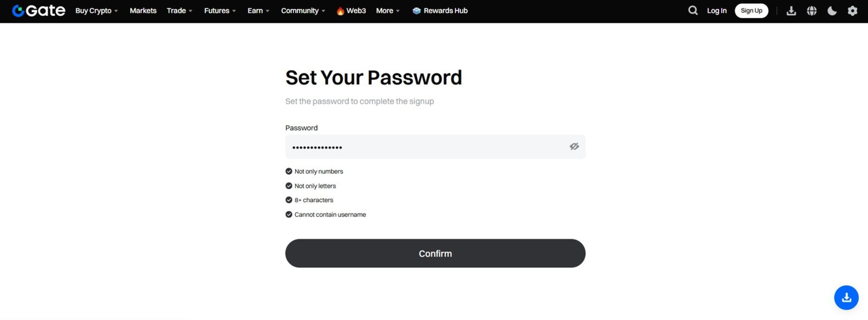868x320 pixels.
Task: Click the Log In link
Action: 717,10
